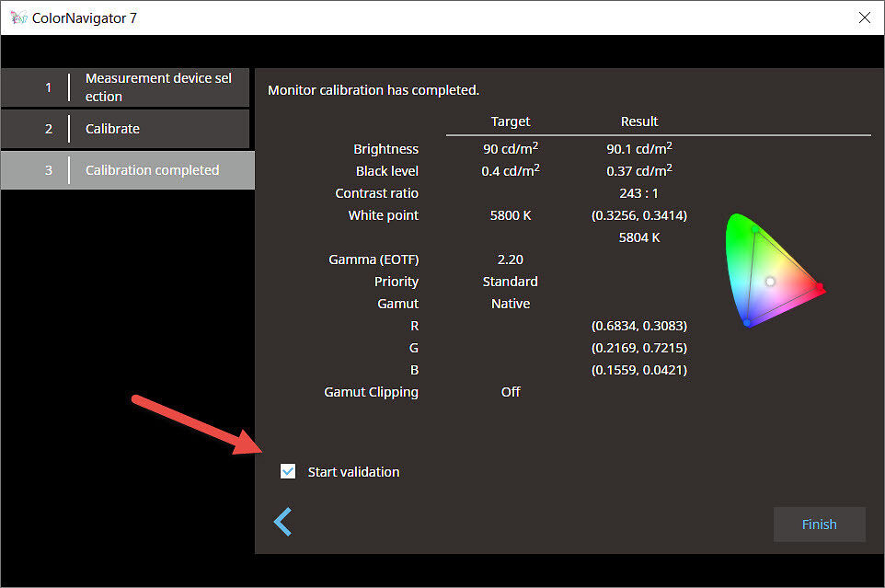Viewport: 885px width, 588px height.
Task: Expand step 1 Measurement device selection
Action: tap(126, 87)
